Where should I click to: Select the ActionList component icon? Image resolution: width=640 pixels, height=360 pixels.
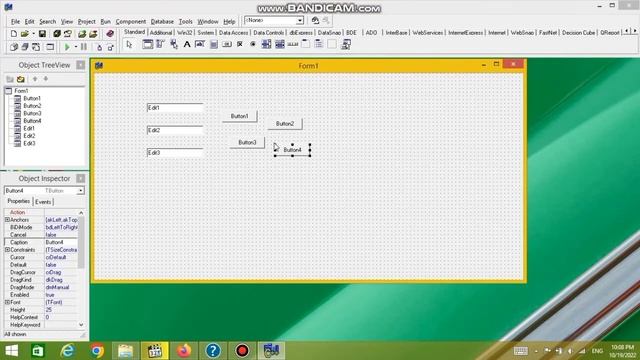point(346,44)
